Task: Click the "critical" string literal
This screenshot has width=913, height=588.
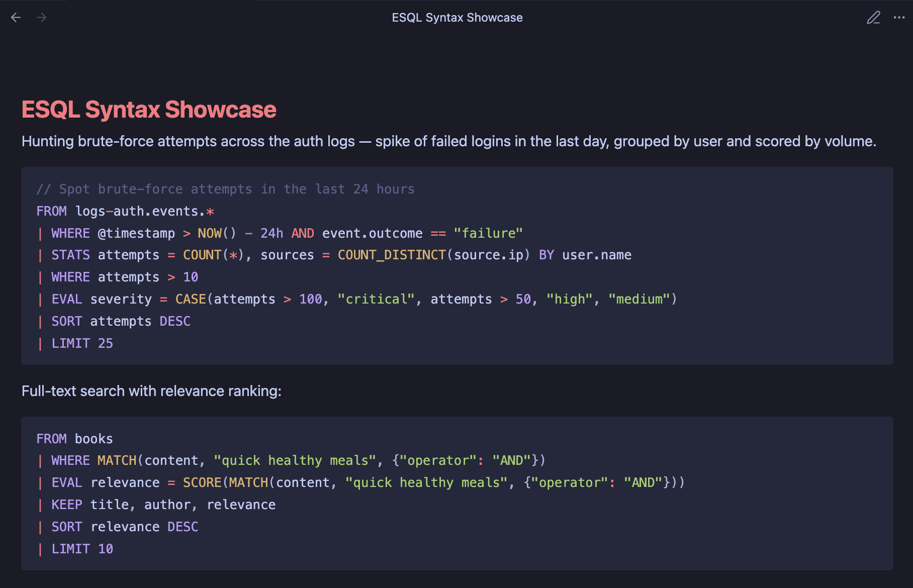Action: click(x=376, y=300)
